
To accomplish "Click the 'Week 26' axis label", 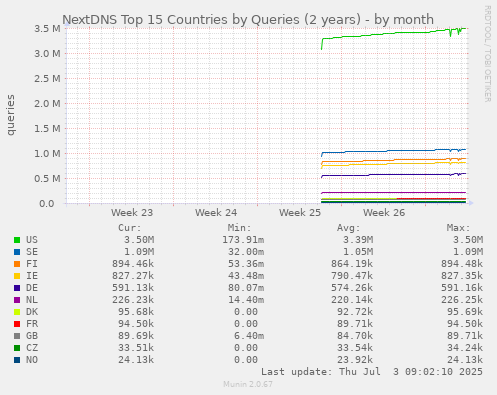I will coord(384,213).
